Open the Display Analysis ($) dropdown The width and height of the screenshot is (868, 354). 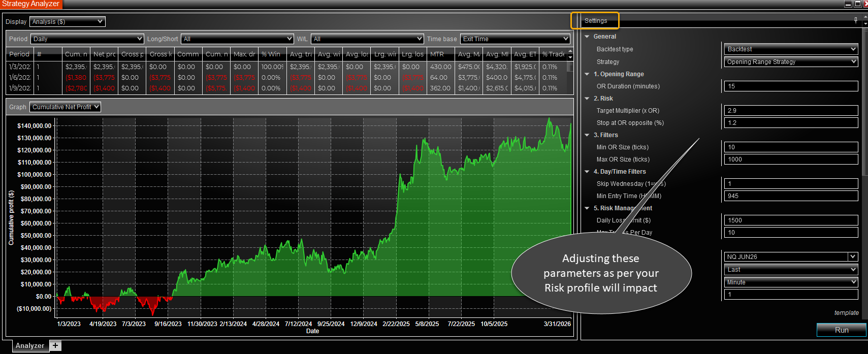(x=67, y=22)
